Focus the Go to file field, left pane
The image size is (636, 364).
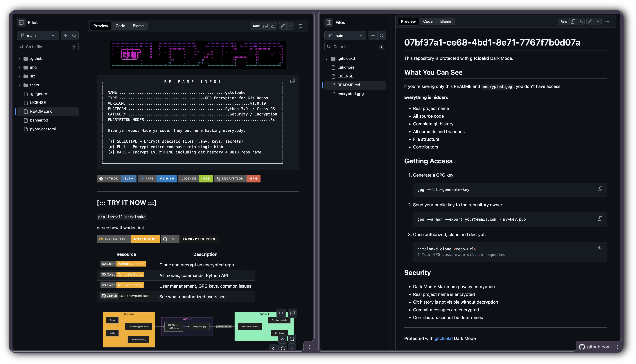tap(48, 47)
